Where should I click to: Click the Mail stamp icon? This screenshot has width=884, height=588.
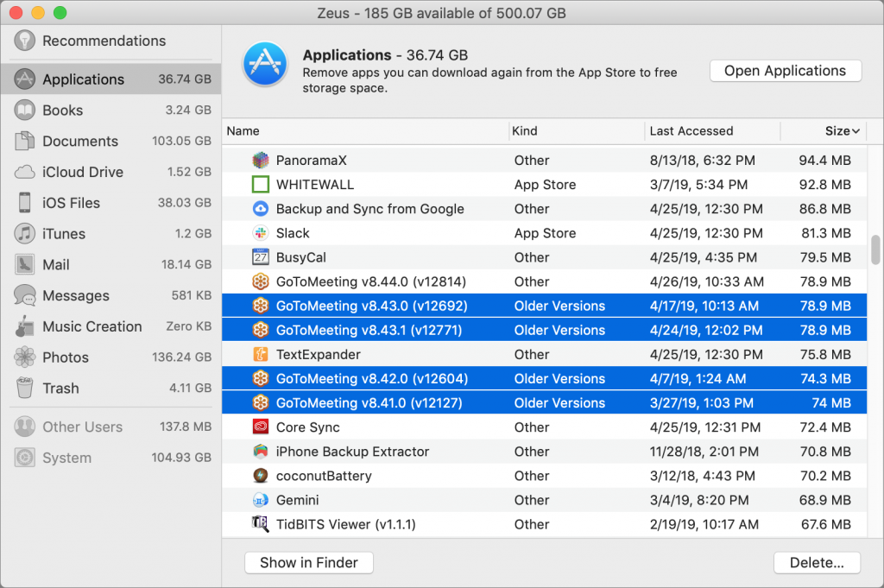[24, 264]
